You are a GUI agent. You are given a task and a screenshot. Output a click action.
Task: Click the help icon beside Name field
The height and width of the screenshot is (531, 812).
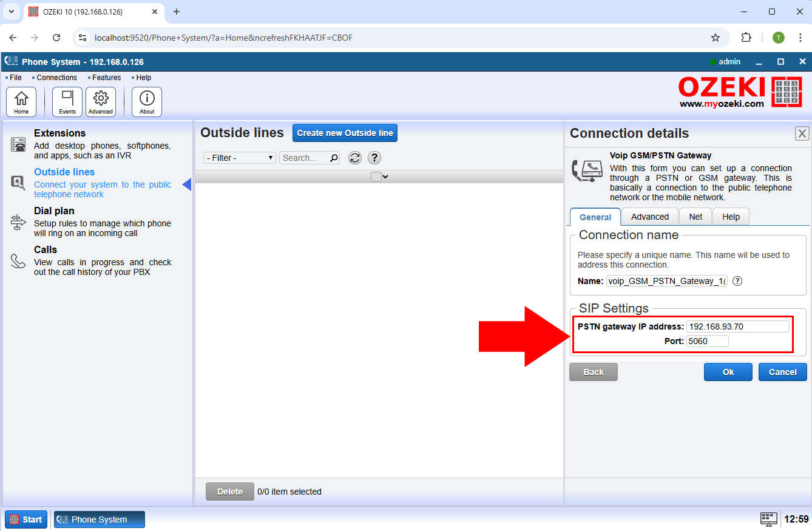pyautogui.click(x=737, y=281)
